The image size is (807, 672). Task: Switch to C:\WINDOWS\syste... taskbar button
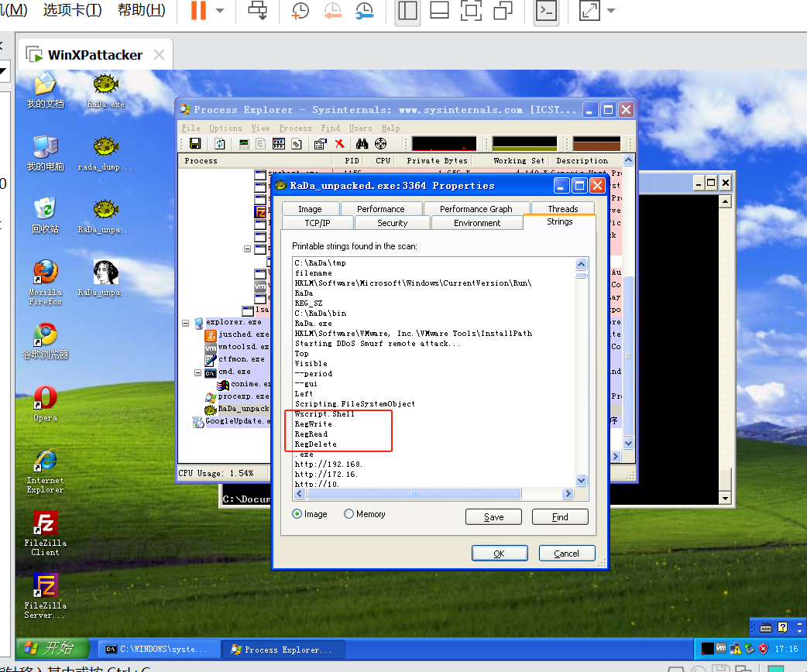tap(160, 650)
